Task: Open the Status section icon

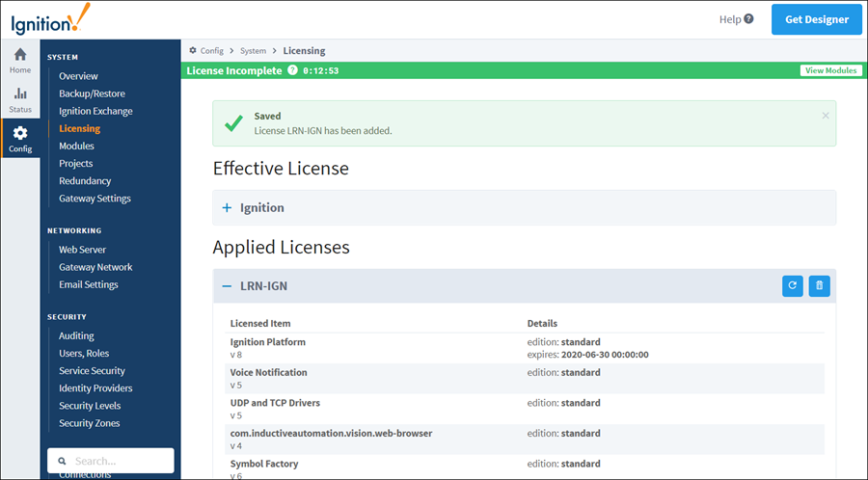Action: (20, 93)
